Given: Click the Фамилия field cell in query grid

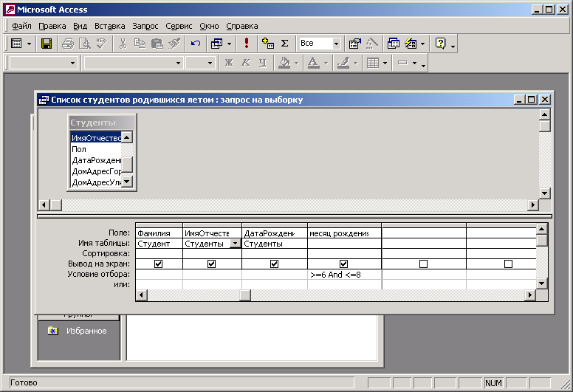Looking at the screenshot, I should coord(159,233).
